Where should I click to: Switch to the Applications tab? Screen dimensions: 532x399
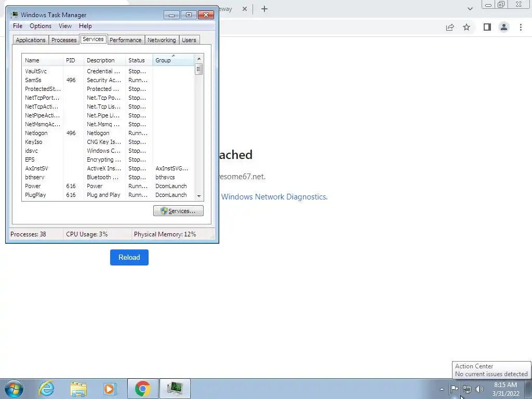click(31, 40)
